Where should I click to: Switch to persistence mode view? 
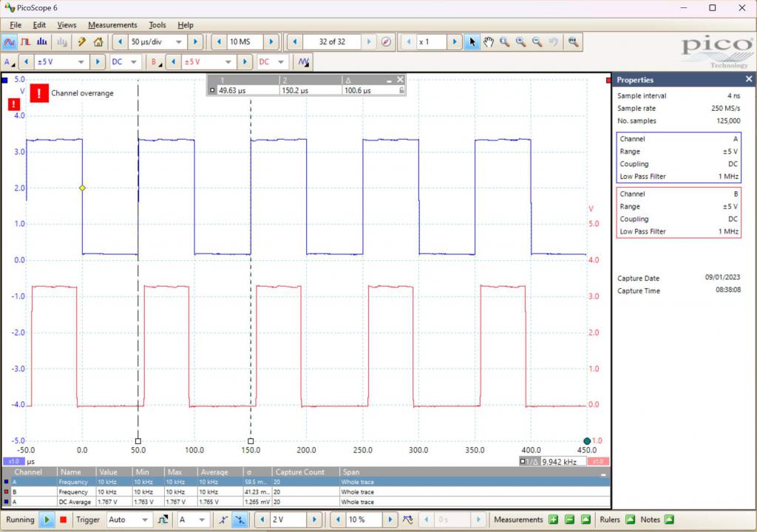[x=26, y=42]
